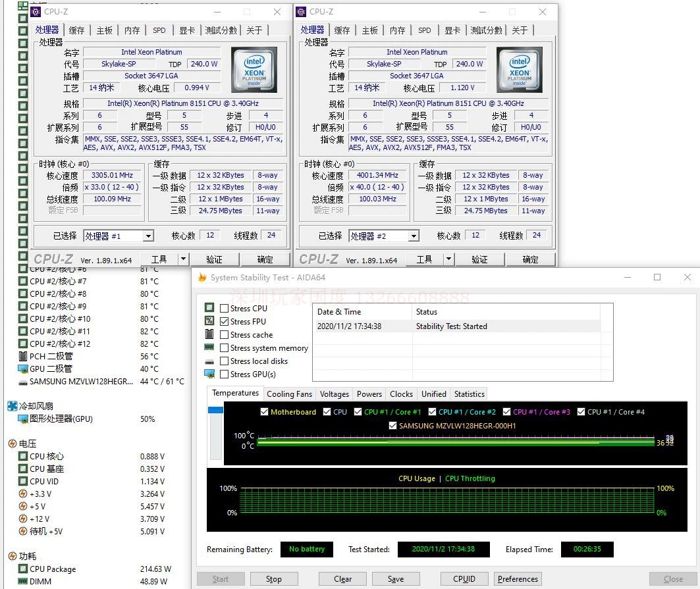
Task: Toggle SAMSUNG MZVLW128HEGR-000H1 graph checkbox
Action: [x=392, y=426]
